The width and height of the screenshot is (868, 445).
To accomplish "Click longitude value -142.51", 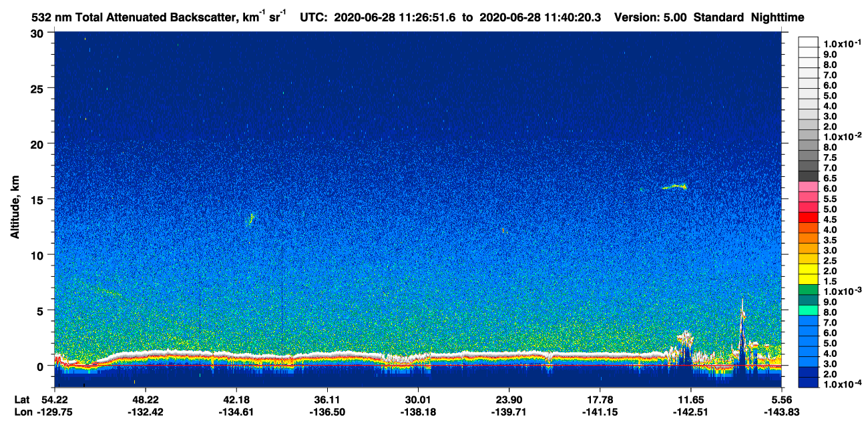I will (690, 412).
